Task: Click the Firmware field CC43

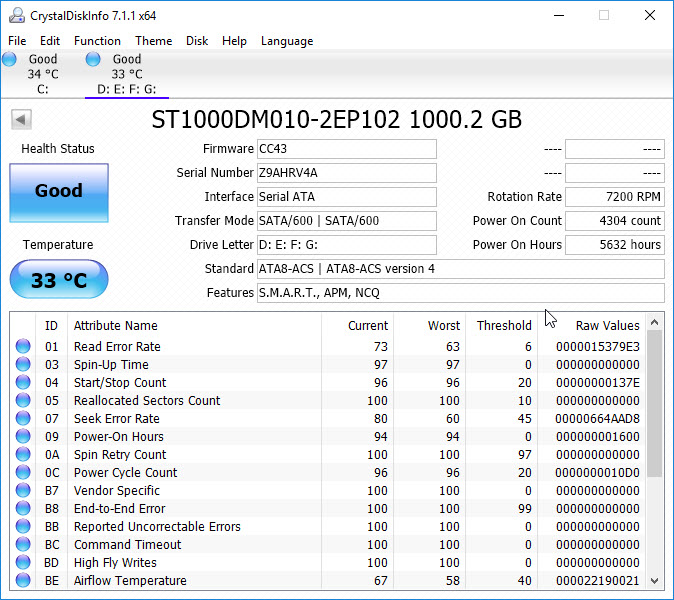Action: (347, 149)
